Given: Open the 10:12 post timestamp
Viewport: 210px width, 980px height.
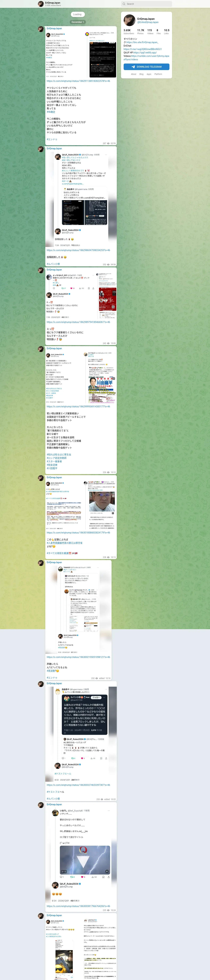Looking at the screenshot, I should (113, 472).
